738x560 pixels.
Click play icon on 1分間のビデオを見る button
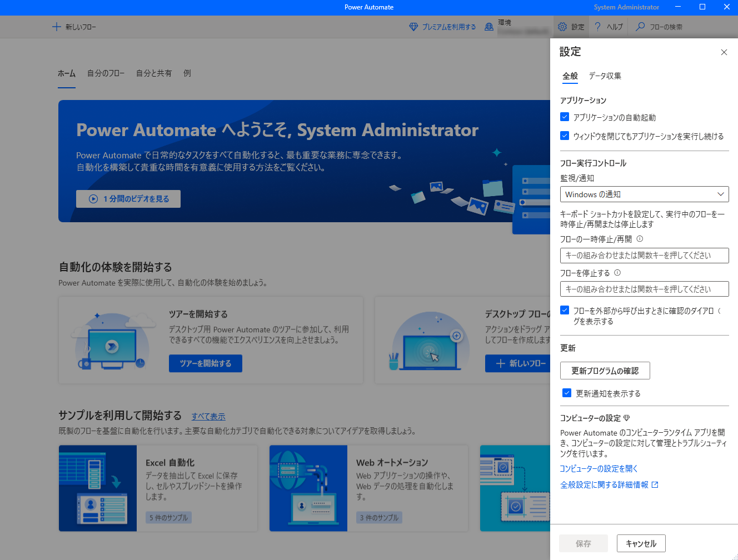pos(93,199)
